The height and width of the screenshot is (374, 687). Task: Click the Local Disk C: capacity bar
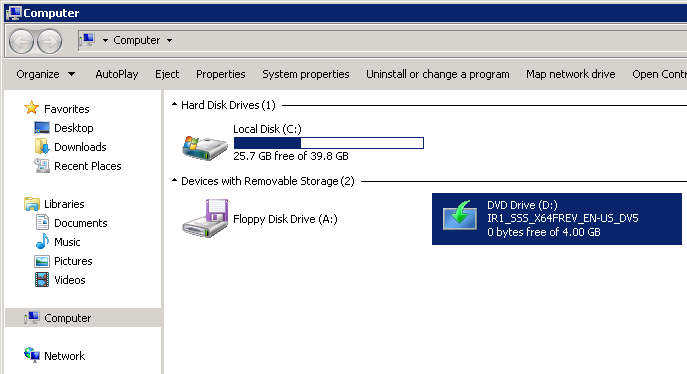click(x=329, y=143)
